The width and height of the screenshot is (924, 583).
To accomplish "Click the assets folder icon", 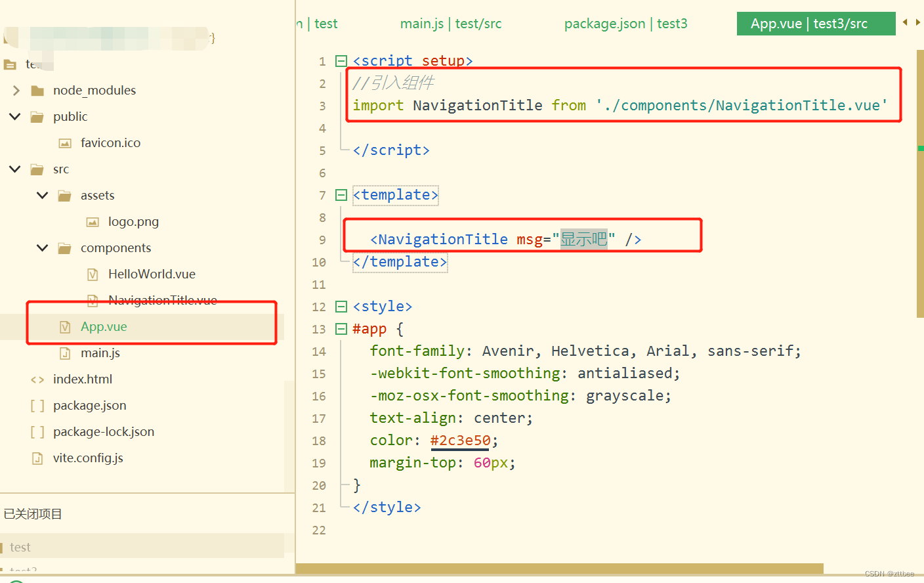I will [65, 196].
